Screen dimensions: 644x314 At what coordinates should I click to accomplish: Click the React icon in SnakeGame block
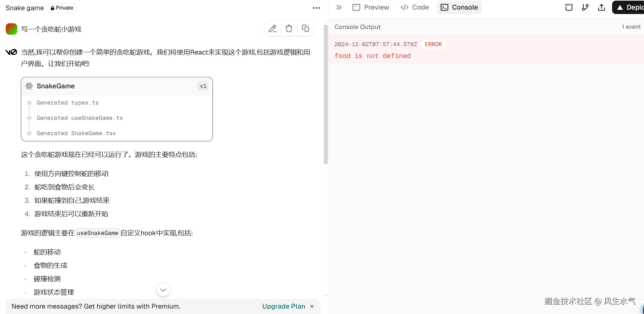(29, 86)
